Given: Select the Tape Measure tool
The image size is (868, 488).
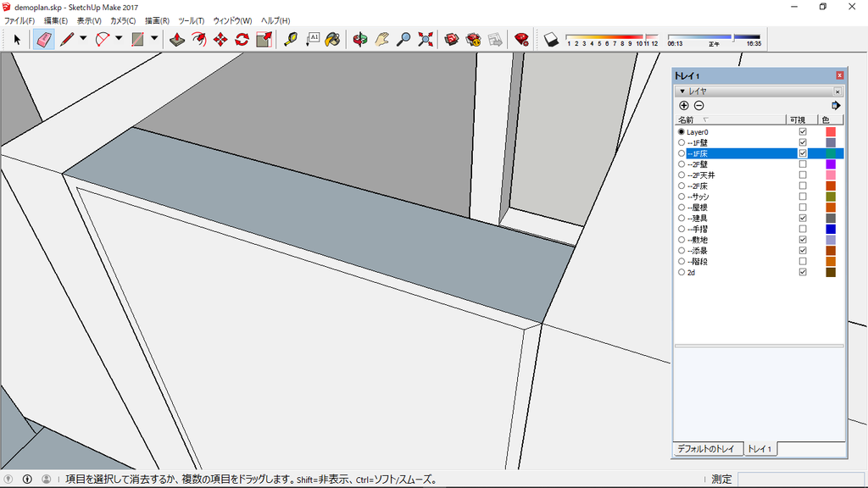Looking at the screenshot, I should (291, 40).
